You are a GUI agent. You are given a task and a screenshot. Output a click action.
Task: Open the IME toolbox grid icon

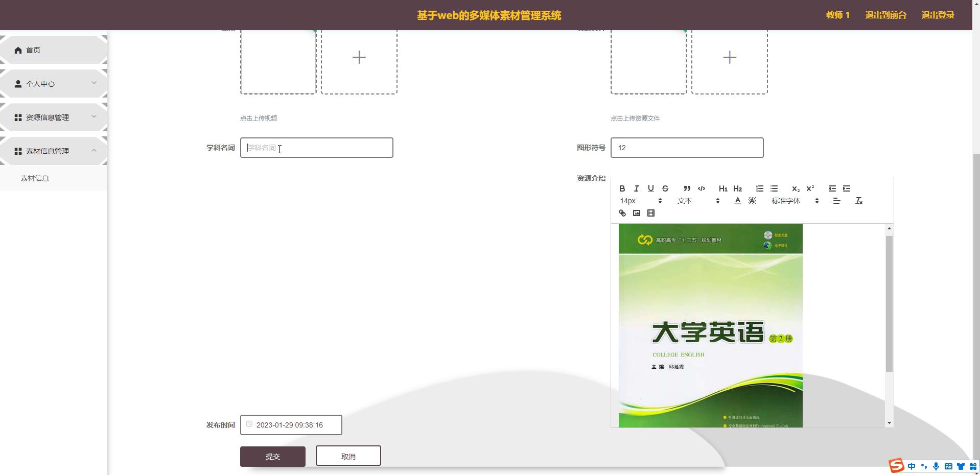(973, 466)
